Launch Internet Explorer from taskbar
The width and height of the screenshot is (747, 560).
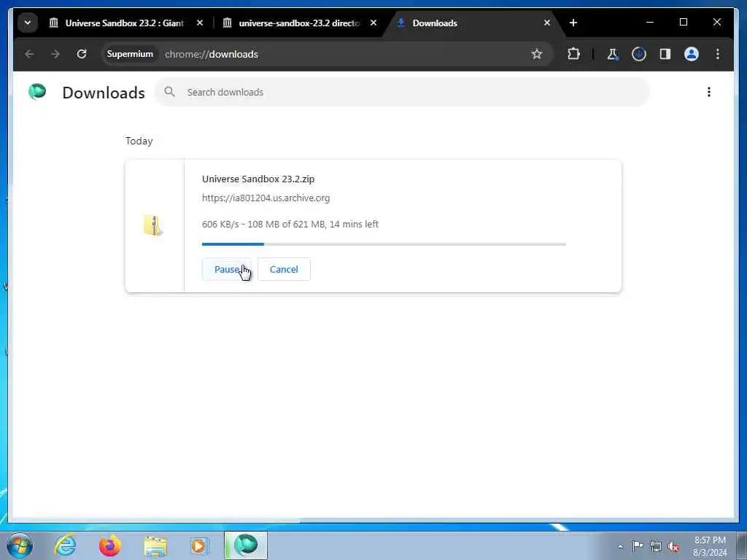coord(65,545)
